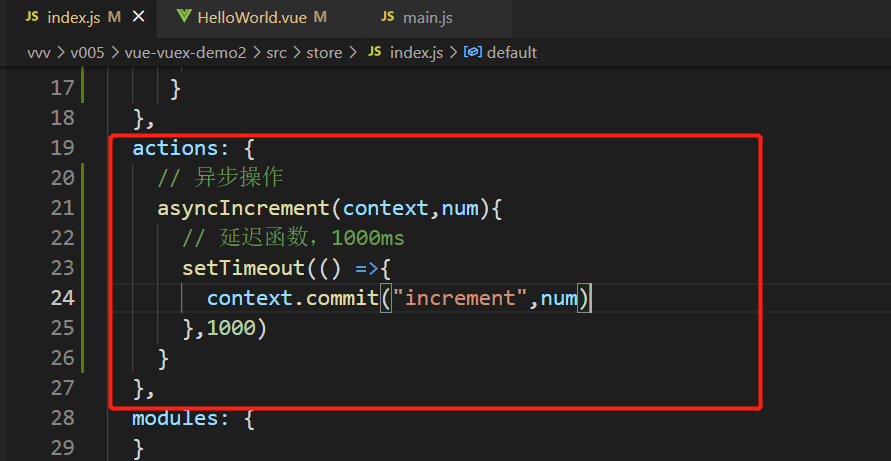The height and width of the screenshot is (461, 891).
Task: Select the store breadcrumb folder
Action: click(324, 53)
